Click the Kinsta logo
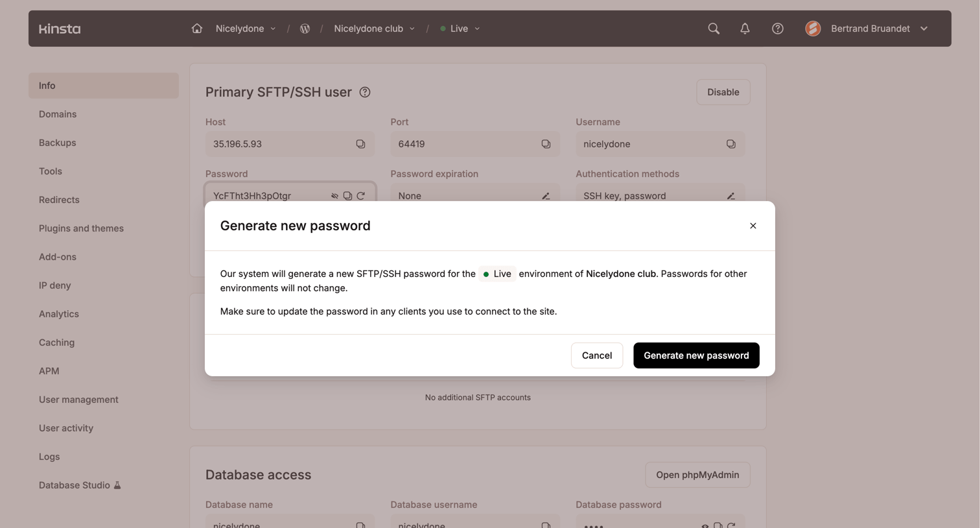 tap(60, 29)
